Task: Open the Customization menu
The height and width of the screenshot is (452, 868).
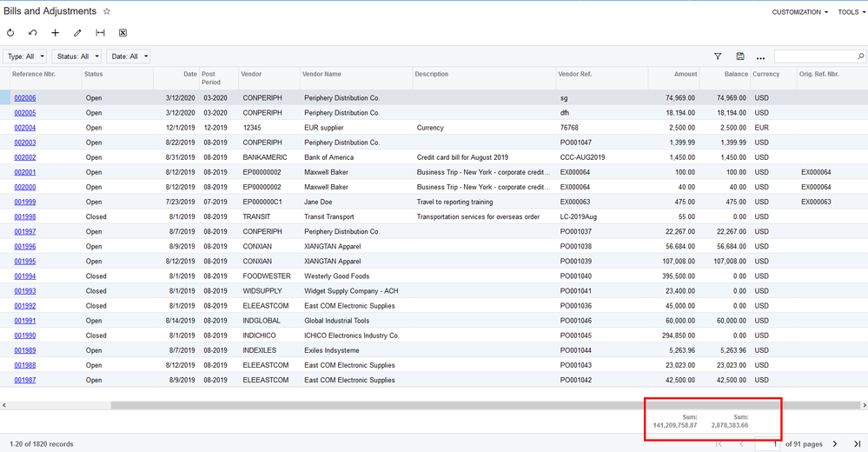Action: coord(800,11)
